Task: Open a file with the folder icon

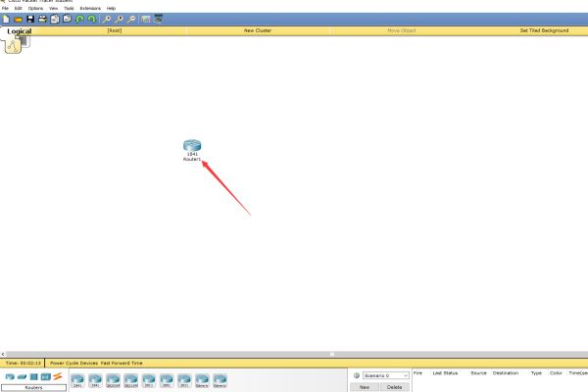Action: [x=18, y=20]
